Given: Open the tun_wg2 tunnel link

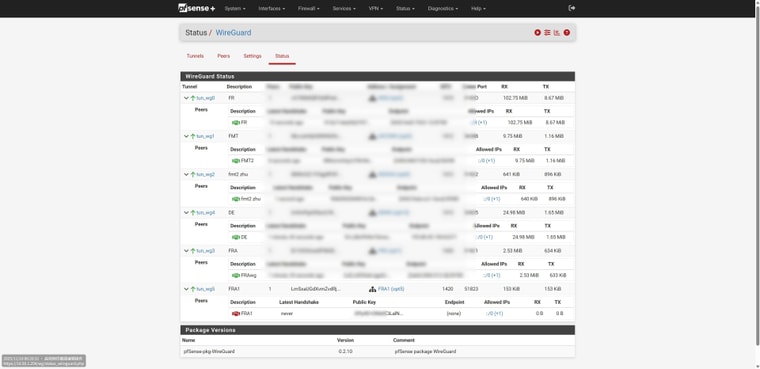Looking at the screenshot, I should click(x=206, y=175).
